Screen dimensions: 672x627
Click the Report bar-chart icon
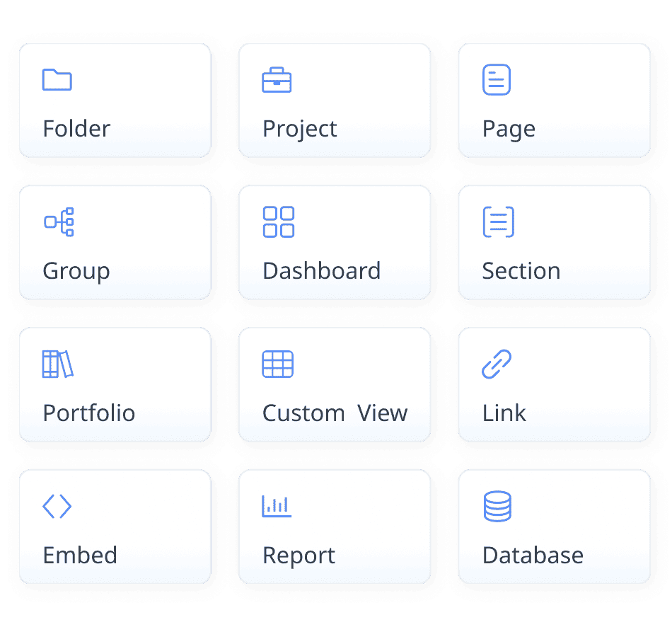tap(277, 506)
